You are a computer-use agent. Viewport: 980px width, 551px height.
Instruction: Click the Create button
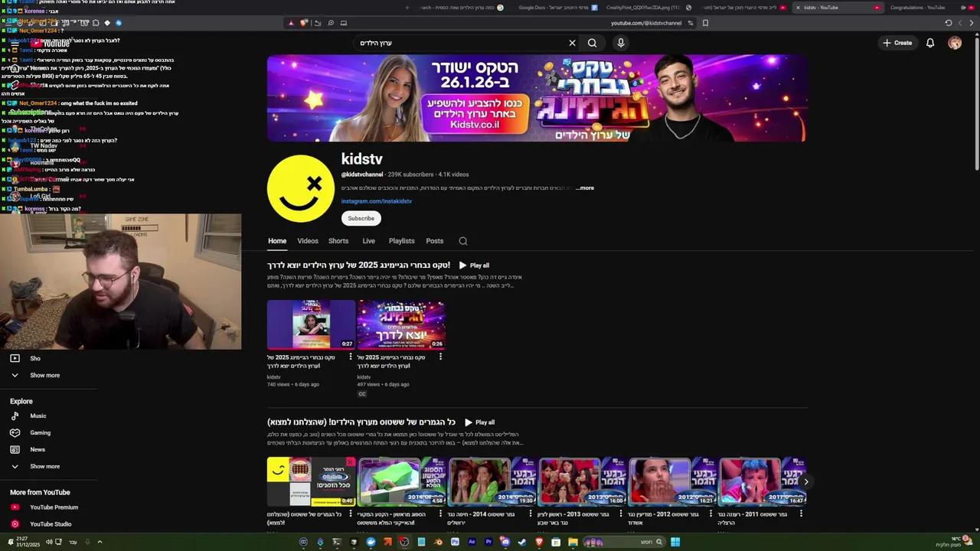[x=898, y=43]
